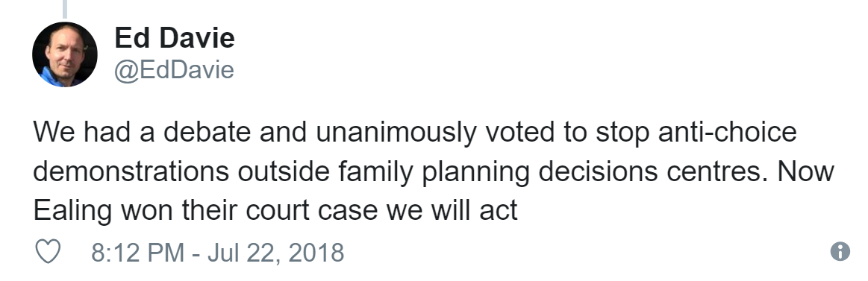Image resolution: width=868 pixels, height=281 pixels.
Task: Click Ed Davie's profile picture
Action: point(65,54)
